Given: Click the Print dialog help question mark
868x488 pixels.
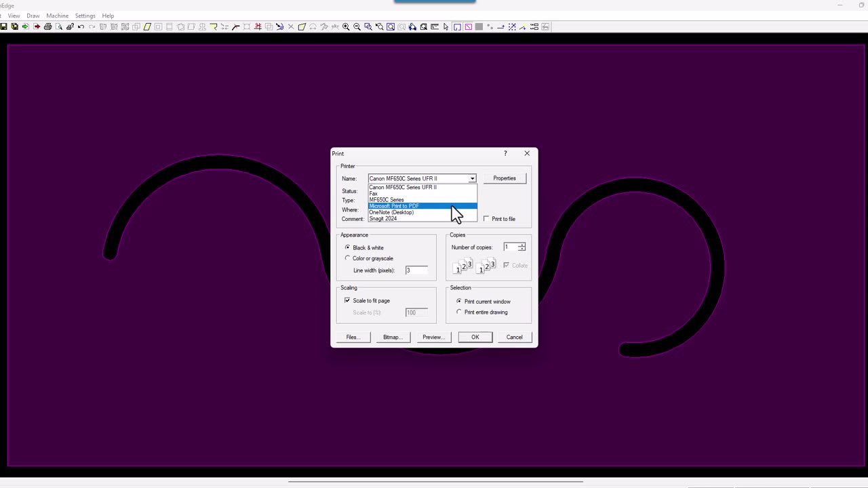Looking at the screenshot, I should (x=505, y=153).
